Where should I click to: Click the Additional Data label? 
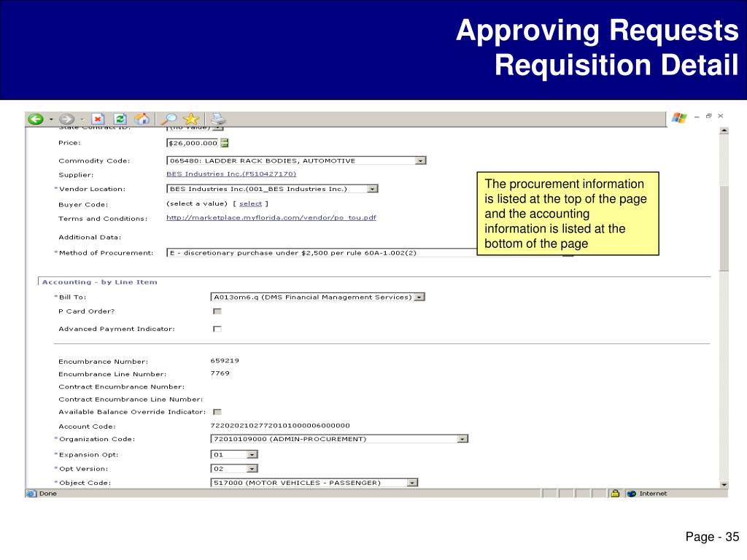point(90,237)
